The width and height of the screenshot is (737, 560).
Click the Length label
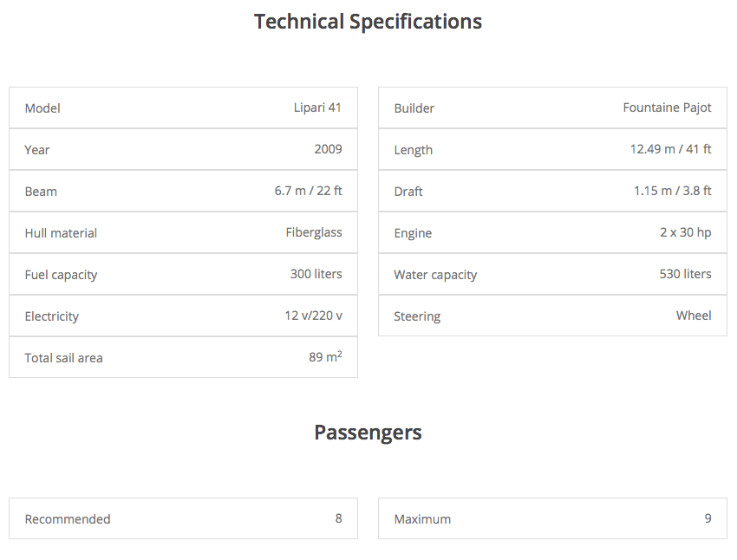[x=413, y=150]
